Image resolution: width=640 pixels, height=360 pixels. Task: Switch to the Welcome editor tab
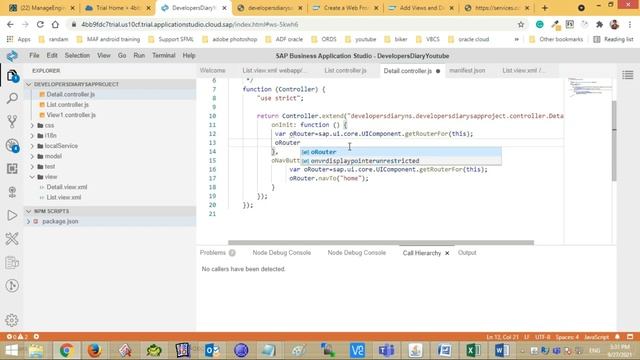click(x=213, y=71)
